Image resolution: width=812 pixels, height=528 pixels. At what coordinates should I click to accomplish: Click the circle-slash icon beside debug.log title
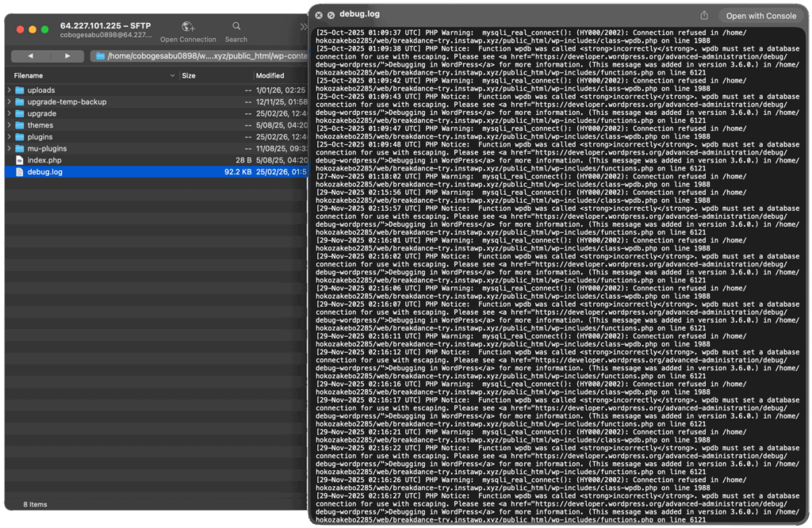[331, 15]
